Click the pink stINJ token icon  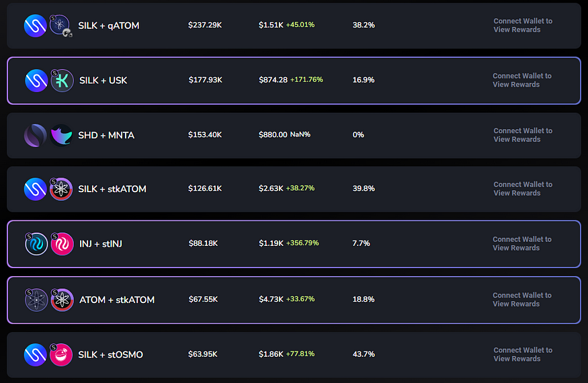click(62, 244)
